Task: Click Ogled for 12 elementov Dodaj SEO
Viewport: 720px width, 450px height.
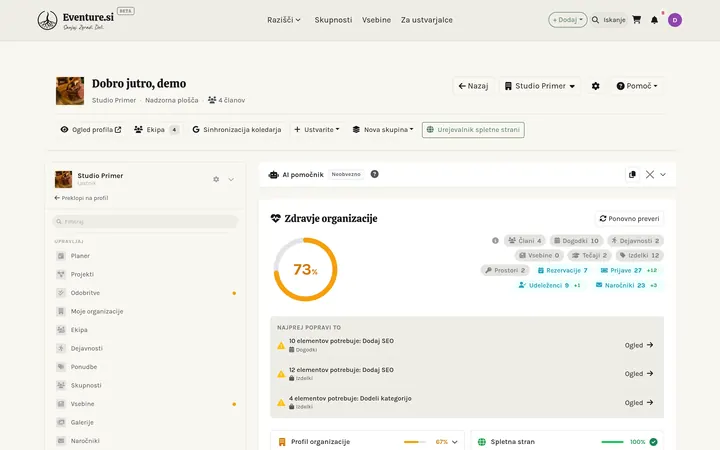Action: (x=639, y=374)
